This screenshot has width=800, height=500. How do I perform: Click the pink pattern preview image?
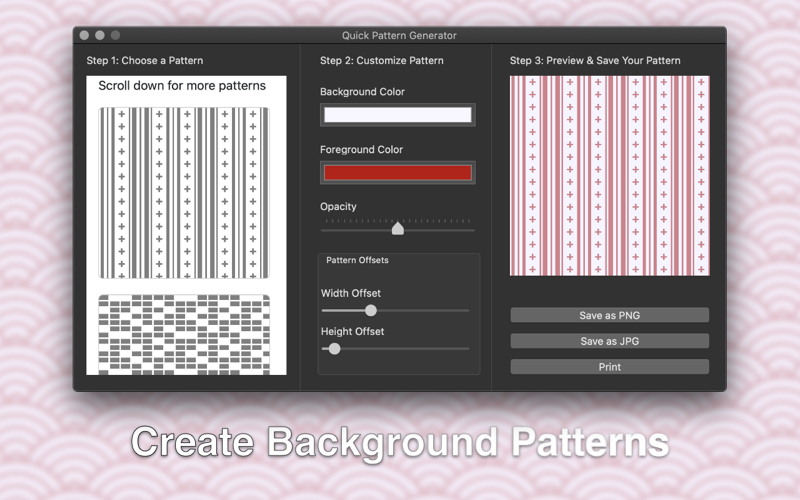[x=609, y=176]
